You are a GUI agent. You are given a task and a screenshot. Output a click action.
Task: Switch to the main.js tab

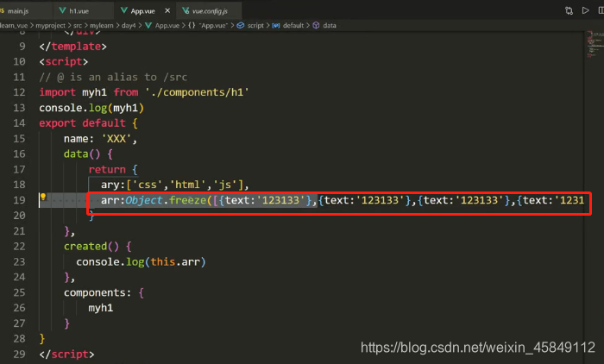(26, 11)
